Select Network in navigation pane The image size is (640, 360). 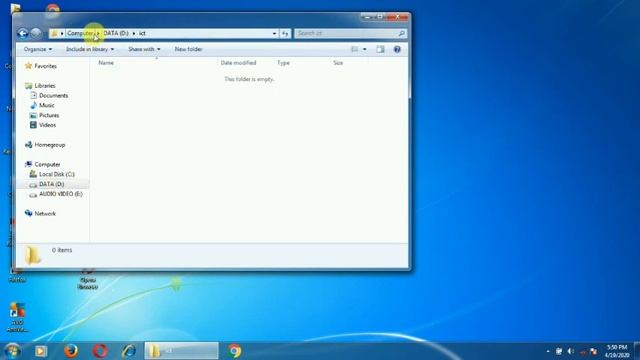click(x=45, y=213)
